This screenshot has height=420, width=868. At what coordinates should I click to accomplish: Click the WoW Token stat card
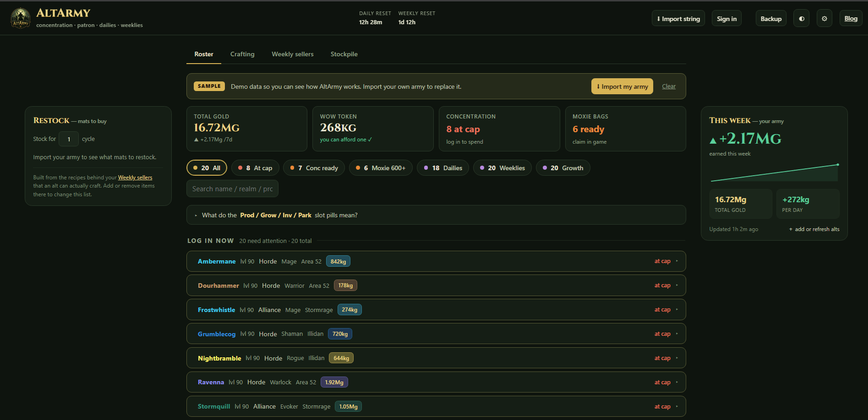pos(373,129)
